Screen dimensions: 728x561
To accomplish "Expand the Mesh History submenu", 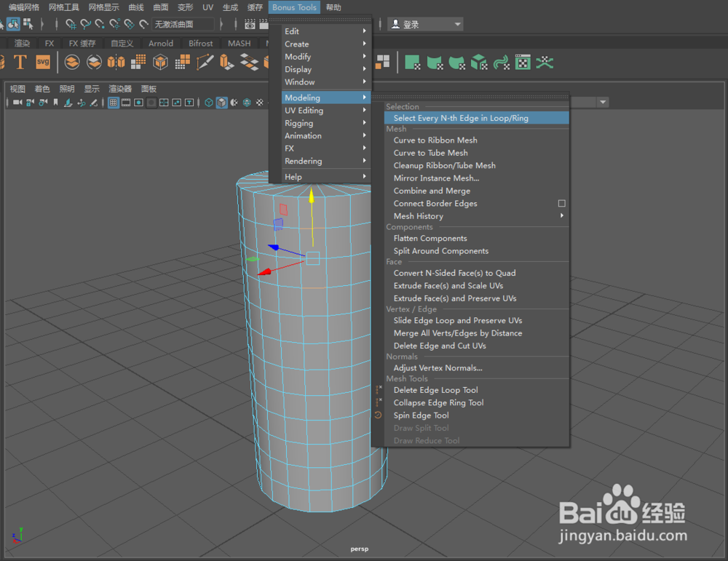I will point(477,216).
